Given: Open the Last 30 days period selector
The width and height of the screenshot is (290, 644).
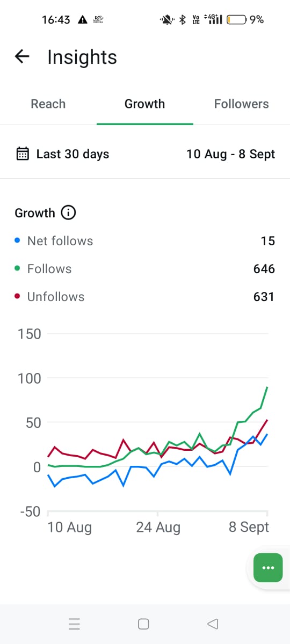Looking at the screenshot, I should tap(73, 154).
